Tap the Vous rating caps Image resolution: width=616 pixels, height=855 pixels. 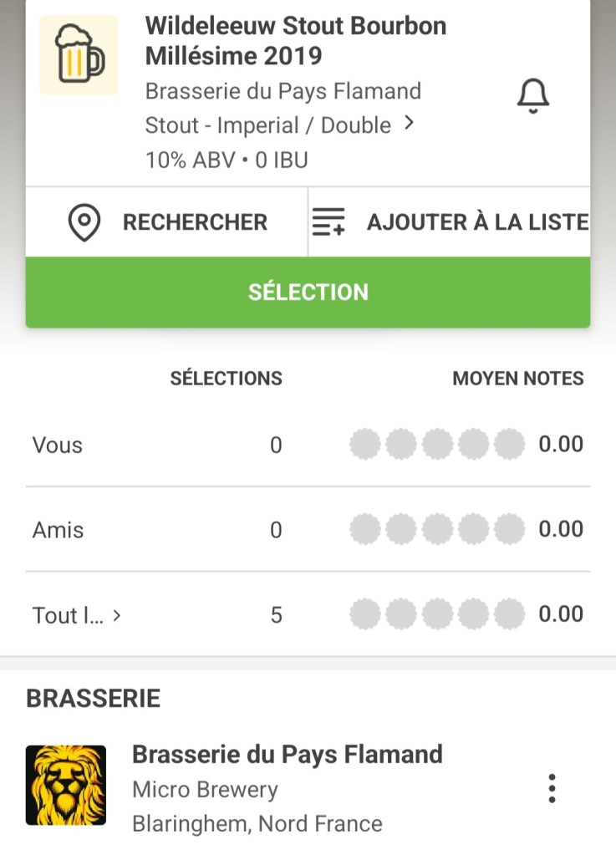436,445
